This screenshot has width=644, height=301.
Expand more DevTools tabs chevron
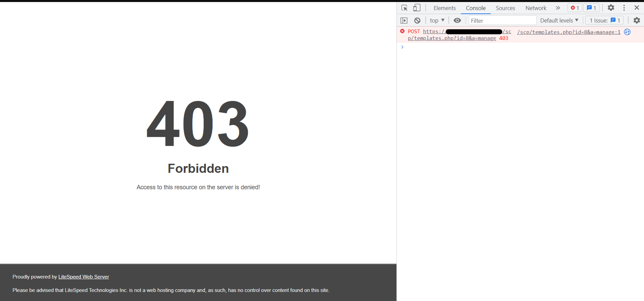558,8
